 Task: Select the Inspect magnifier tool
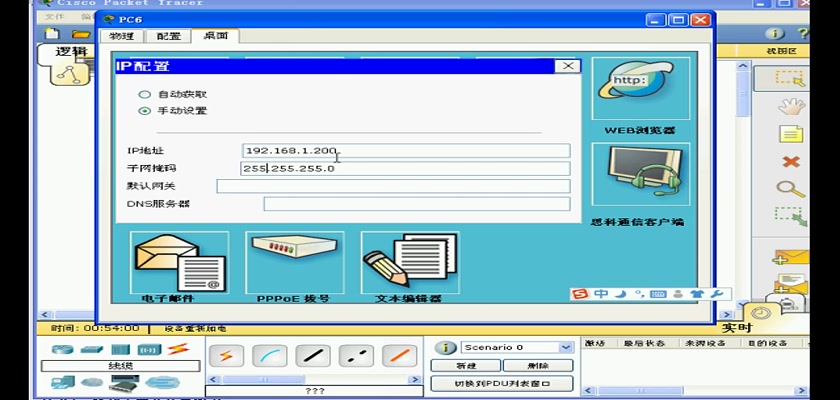pos(791,189)
